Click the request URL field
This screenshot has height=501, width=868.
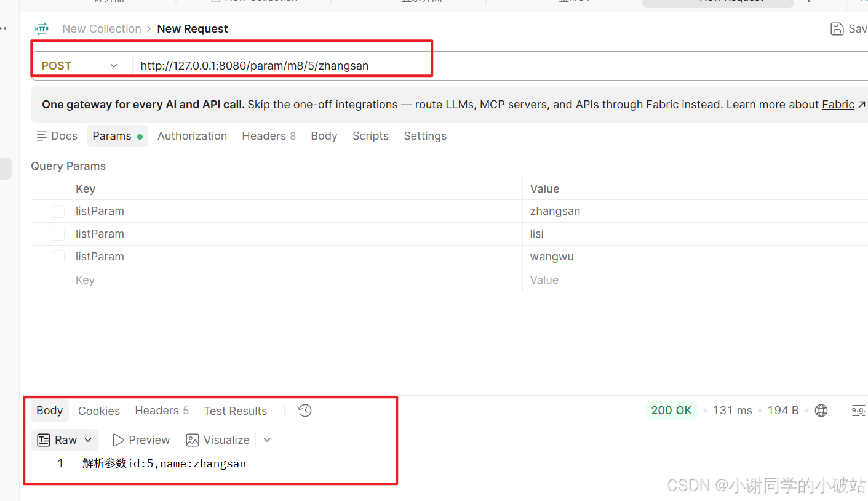pyautogui.click(x=498, y=65)
